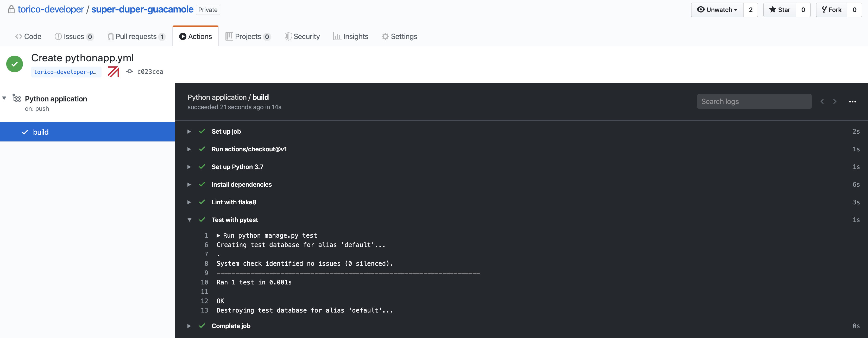Open the three-dot log options menu
Image resolution: width=868 pixels, height=338 pixels.
pyautogui.click(x=852, y=102)
